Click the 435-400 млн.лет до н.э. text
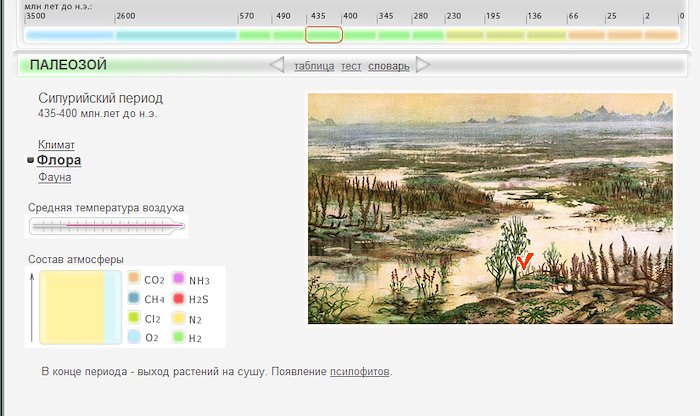The height and width of the screenshot is (416, 700). point(97,113)
